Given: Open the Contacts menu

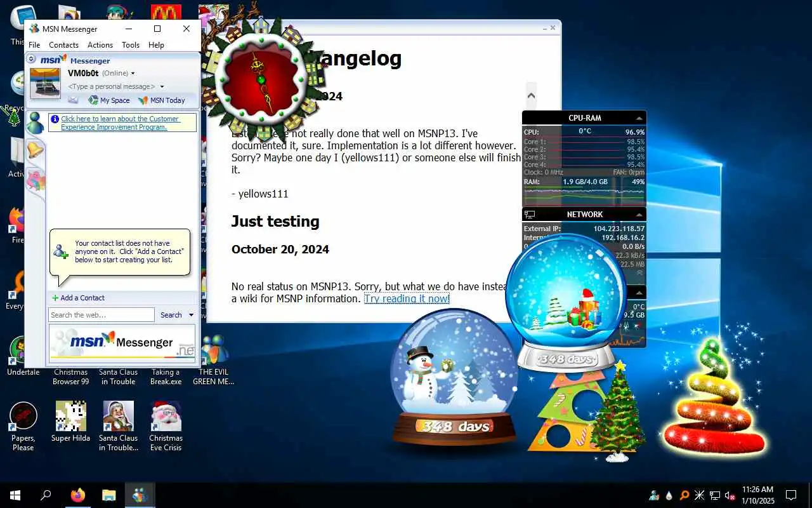Looking at the screenshot, I should click(x=63, y=45).
